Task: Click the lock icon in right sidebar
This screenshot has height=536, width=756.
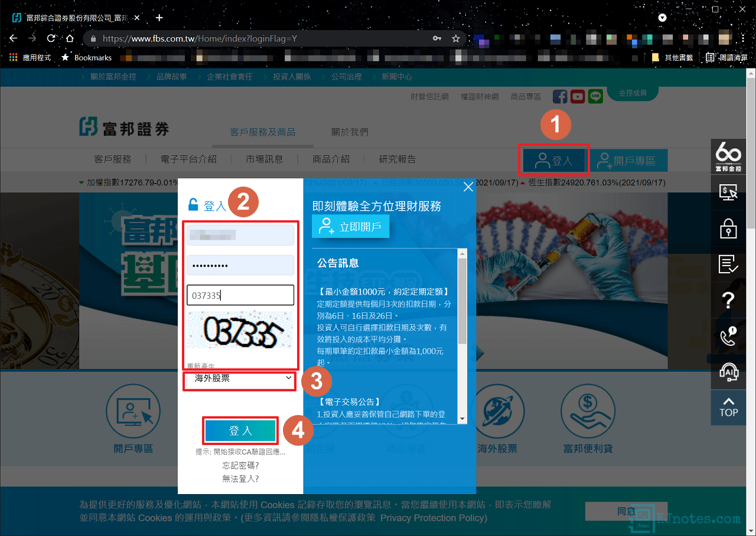Action: point(728,228)
